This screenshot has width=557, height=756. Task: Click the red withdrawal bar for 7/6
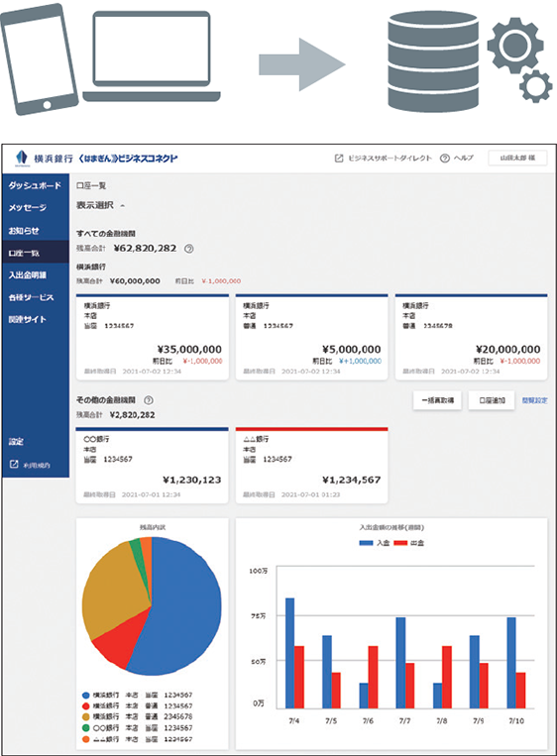[x=374, y=677]
